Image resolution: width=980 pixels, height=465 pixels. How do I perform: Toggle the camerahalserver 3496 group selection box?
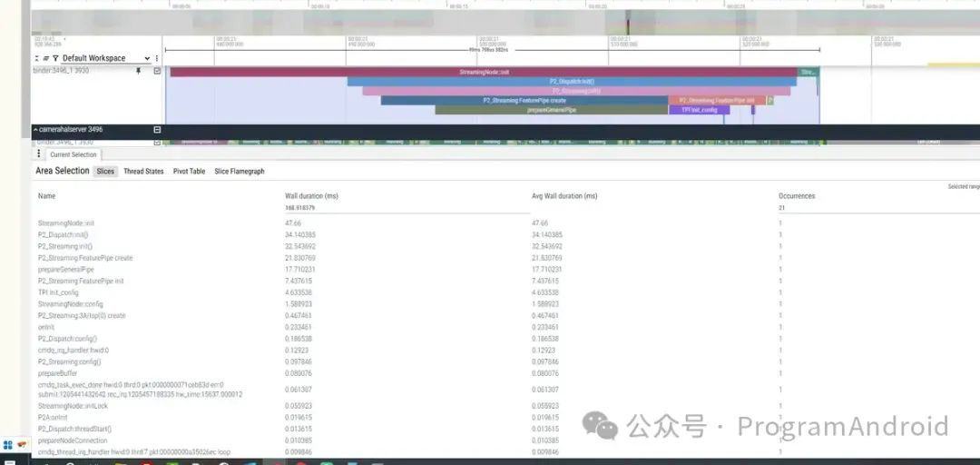click(157, 130)
